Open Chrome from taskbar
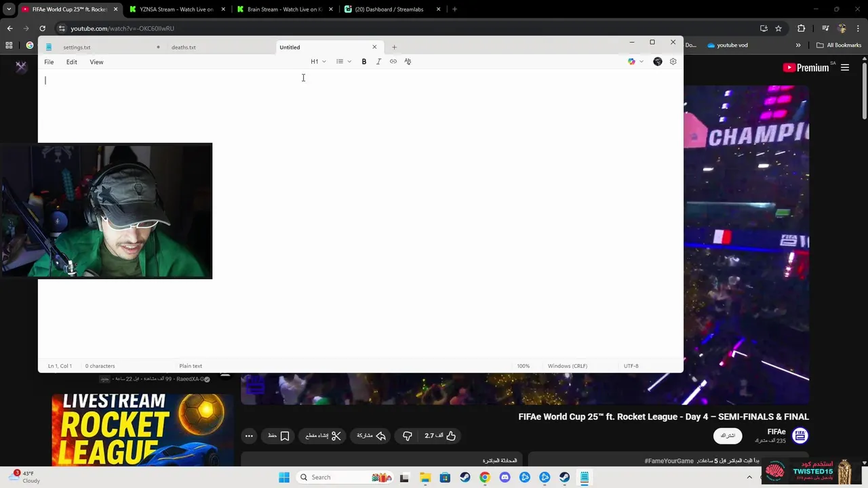The width and height of the screenshot is (868, 488). [x=484, y=477]
